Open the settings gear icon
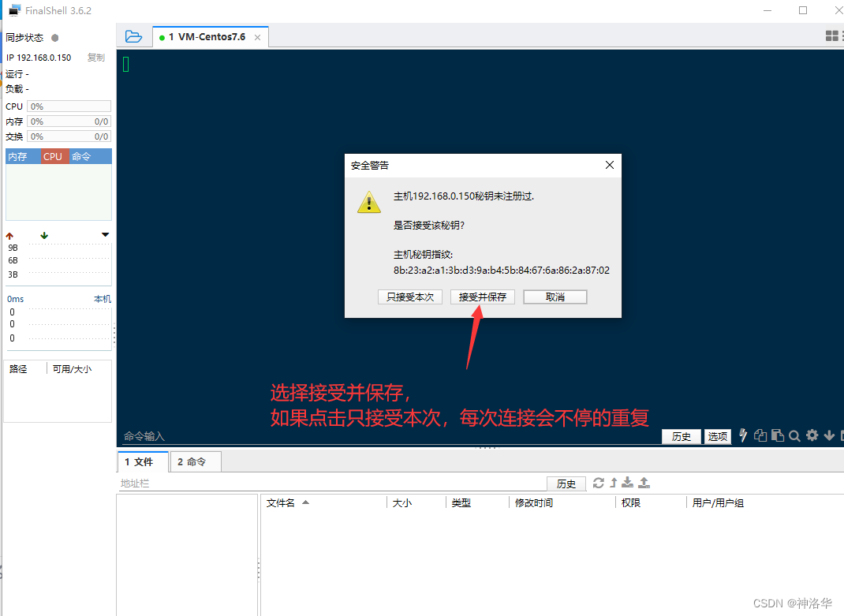 point(812,435)
